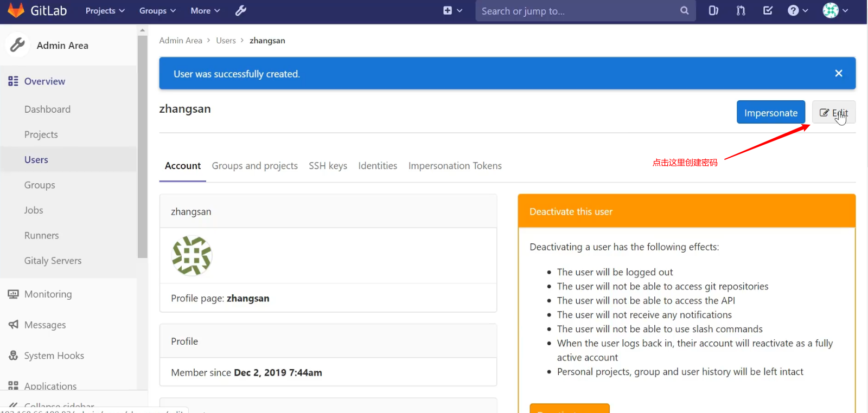Open the Merge requests icon
This screenshot has width=868, height=413.
pyautogui.click(x=741, y=10)
